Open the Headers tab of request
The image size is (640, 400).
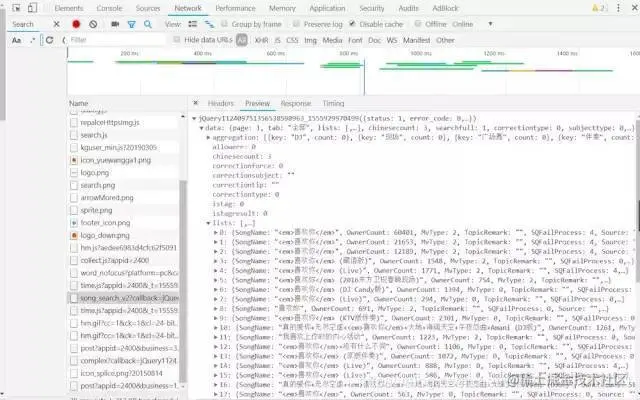pos(221,103)
